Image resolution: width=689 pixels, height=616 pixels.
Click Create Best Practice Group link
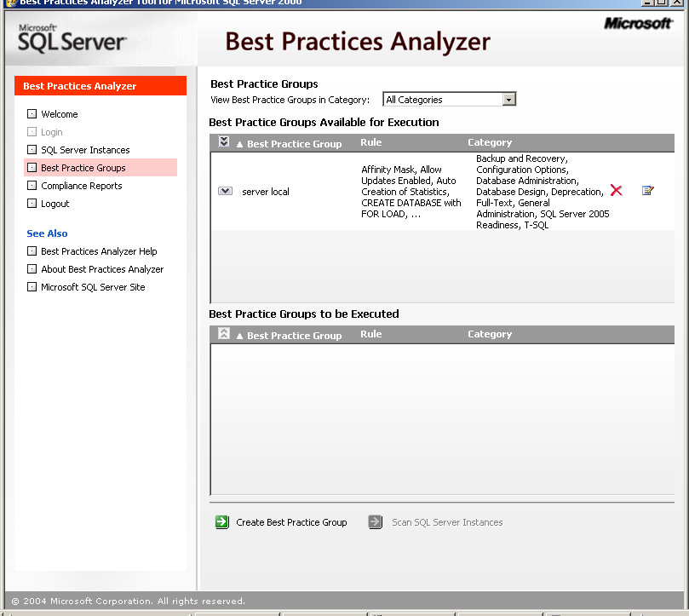pyautogui.click(x=291, y=522)
